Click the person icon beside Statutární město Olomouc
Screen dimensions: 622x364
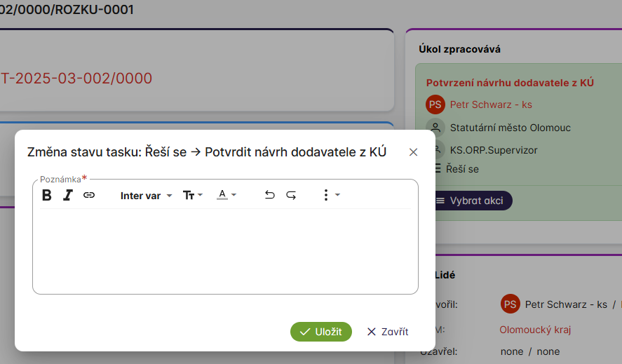coord(435,128)
